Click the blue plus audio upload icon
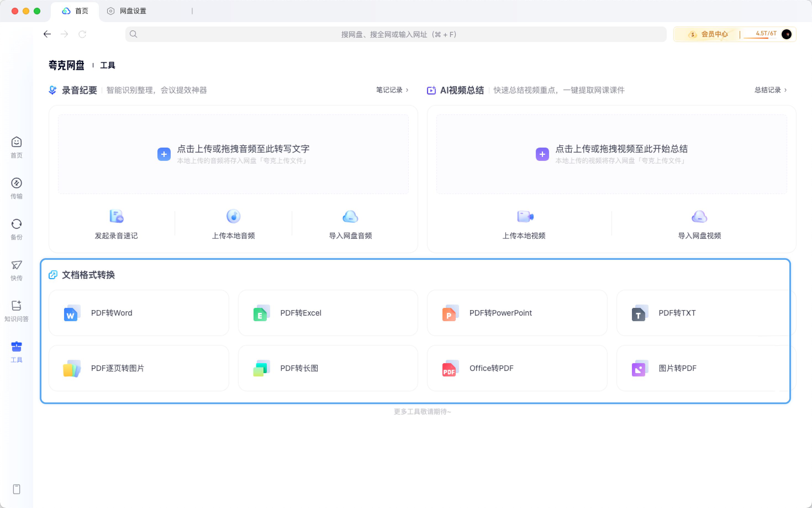Screen dimensions: 812x508 [x=164, y=154]
